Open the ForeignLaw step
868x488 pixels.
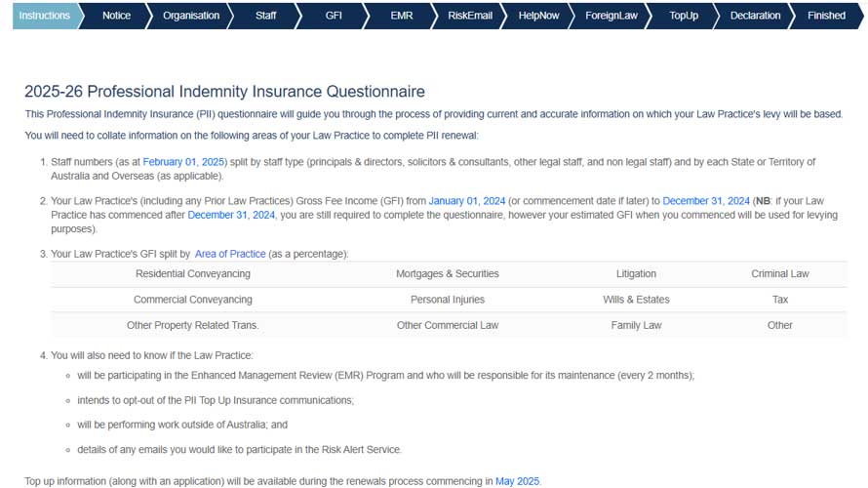tap(612, 16)
